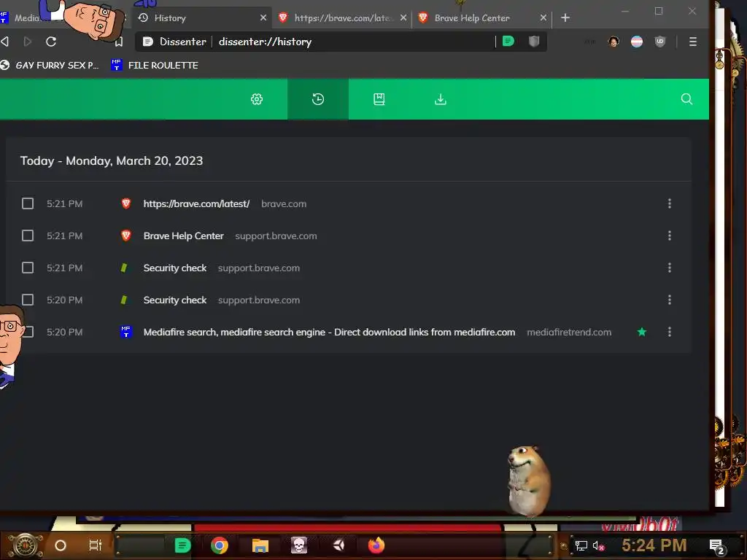Open the Bookmarks icon in green toolbar

[x=379, y=99]
